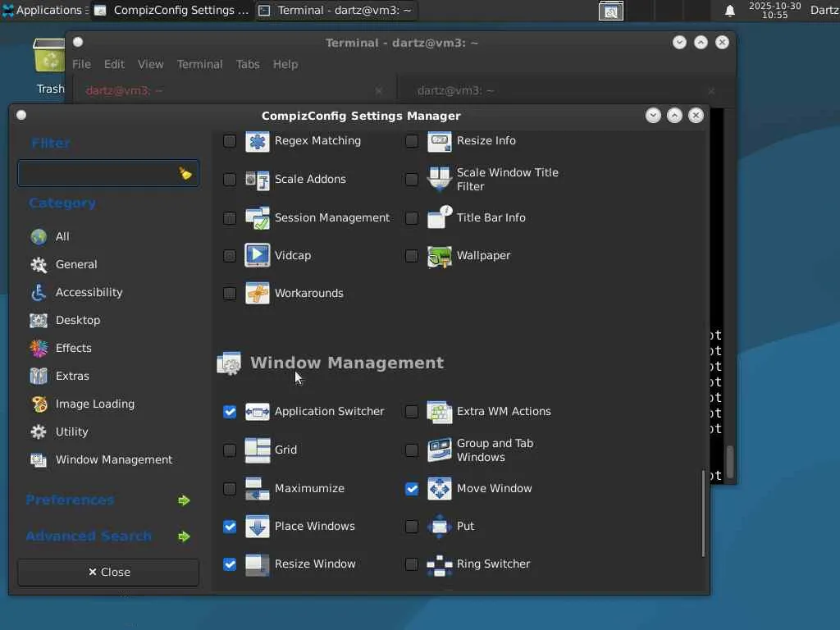Uncheck the Place Windows checkbox
The image size is (840, 630).
(230, 527)
